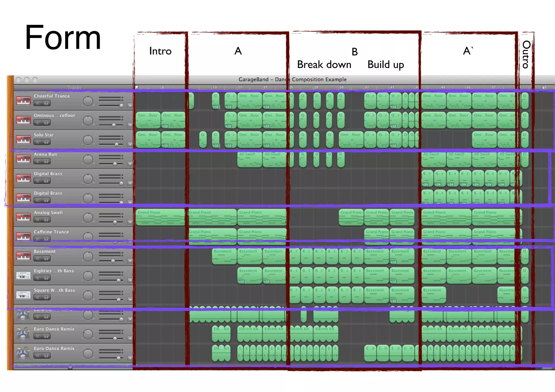Screen dimensions: 555x392
Task: Select the Caffeine Trance track name
Action: click(x=51, y=232)
